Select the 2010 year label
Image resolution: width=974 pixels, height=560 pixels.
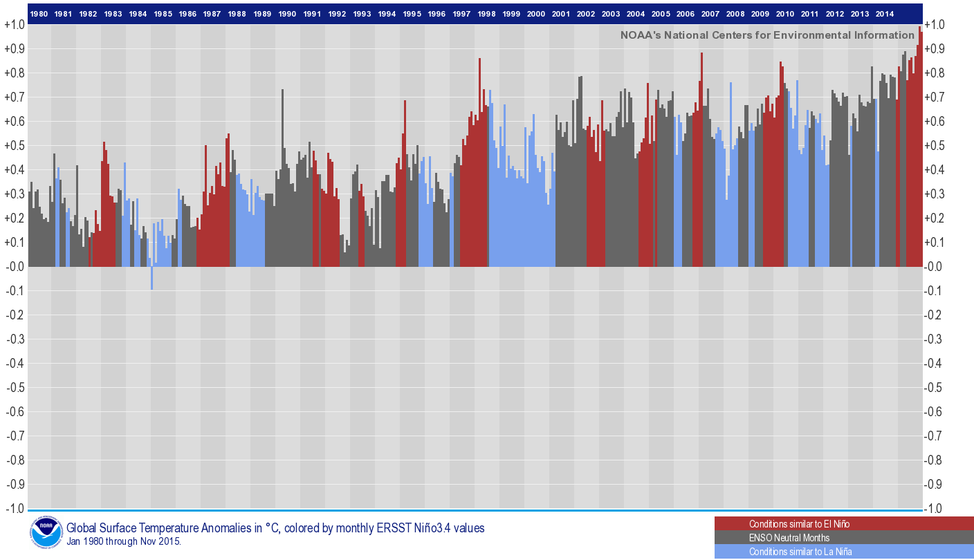click(x=785, y=14)
